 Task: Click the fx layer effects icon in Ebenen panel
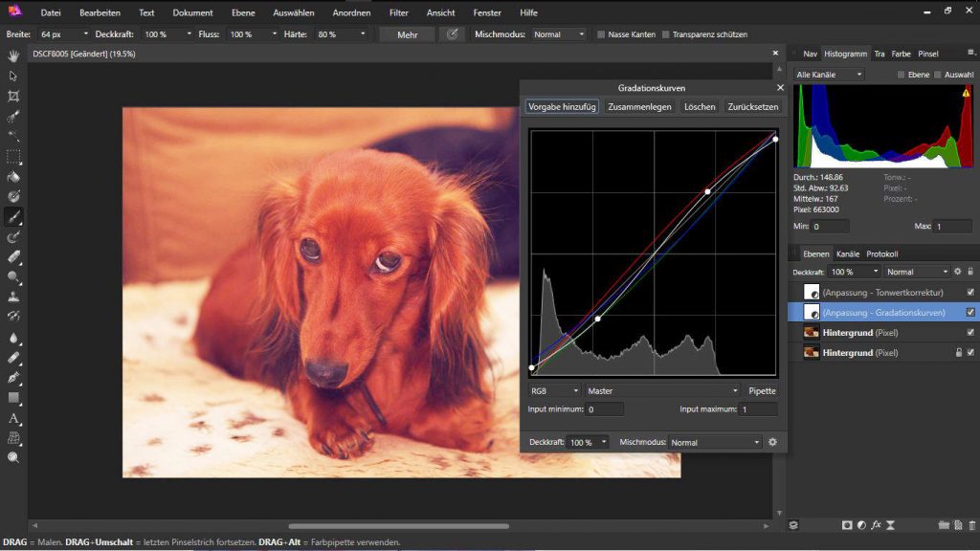[876, 526]
